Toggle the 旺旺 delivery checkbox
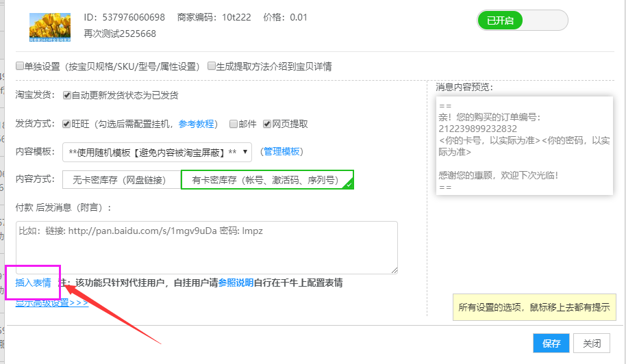 67,124
